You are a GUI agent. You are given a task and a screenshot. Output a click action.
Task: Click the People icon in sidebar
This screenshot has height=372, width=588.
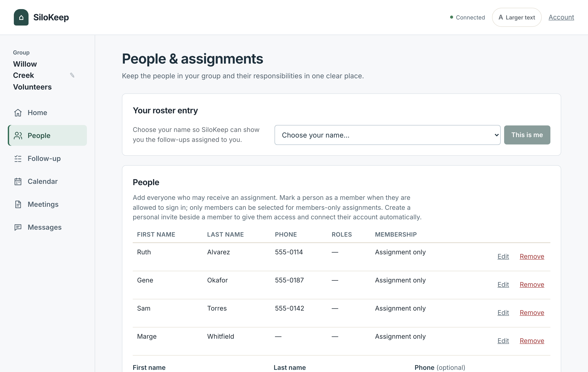pyautogui.click(x=18, y=136)
